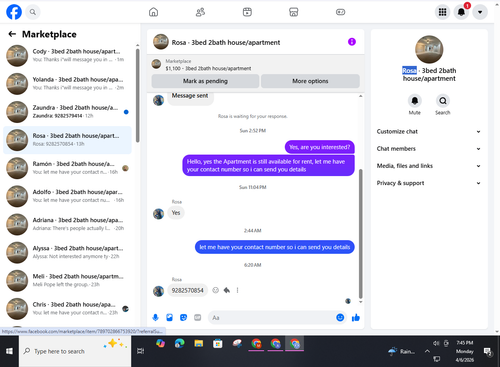Screen dimensions: 500x367
Task: Search in conversation via magnifier icon
Action: 443,101
